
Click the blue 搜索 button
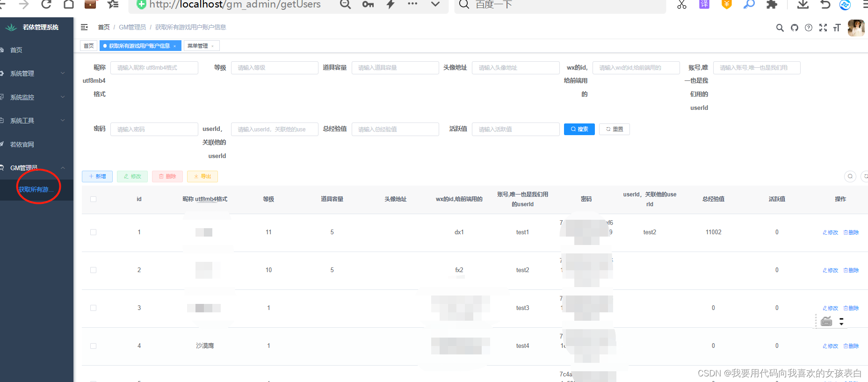click(x=579, y=129)
